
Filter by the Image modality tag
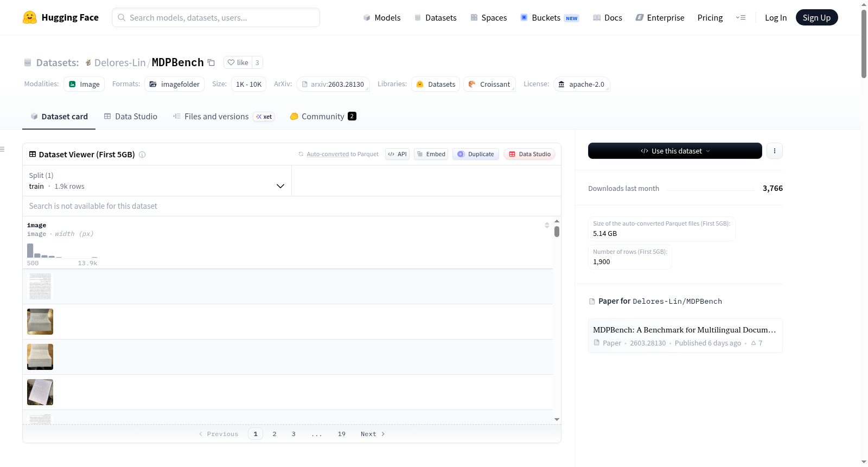(84, 84)
